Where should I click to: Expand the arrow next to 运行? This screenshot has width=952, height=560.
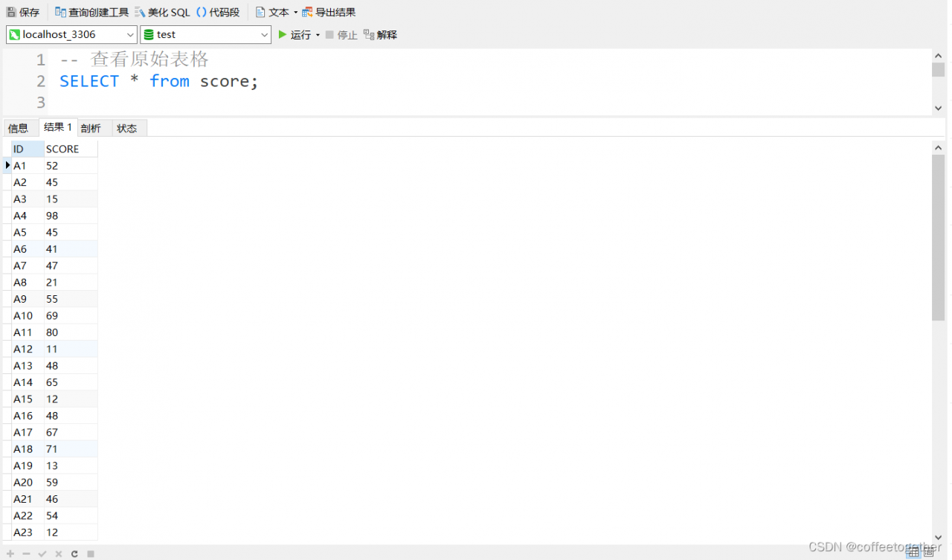[318, 35]
